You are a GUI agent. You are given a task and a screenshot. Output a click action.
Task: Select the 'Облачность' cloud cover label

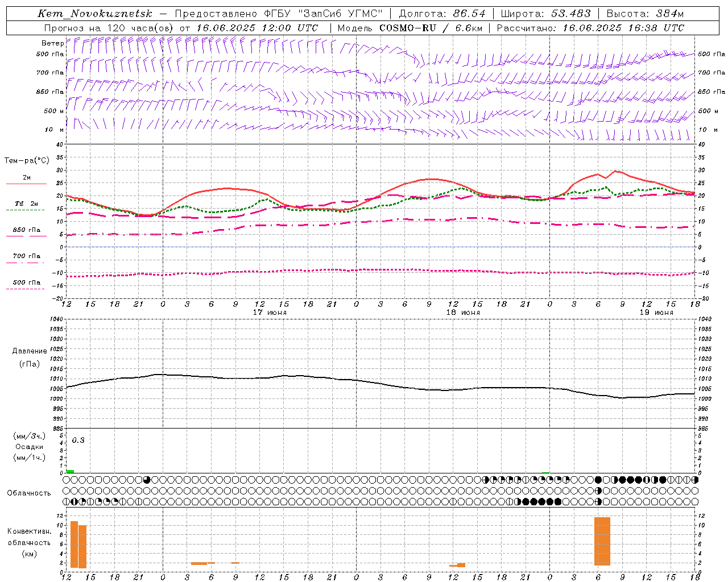[x=29, y=493]
